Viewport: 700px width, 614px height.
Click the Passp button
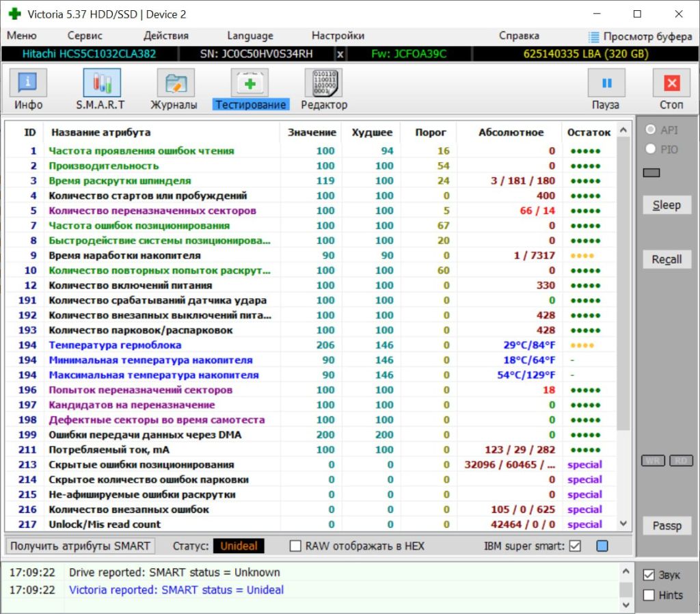coord(667,526)
